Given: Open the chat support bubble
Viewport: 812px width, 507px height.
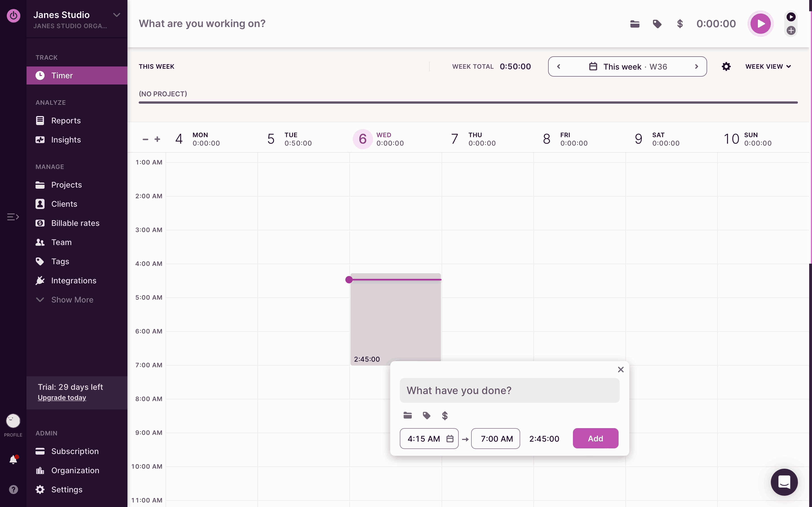Looking at the screenshot, I should pyautogui.click(x=784, y=482).
